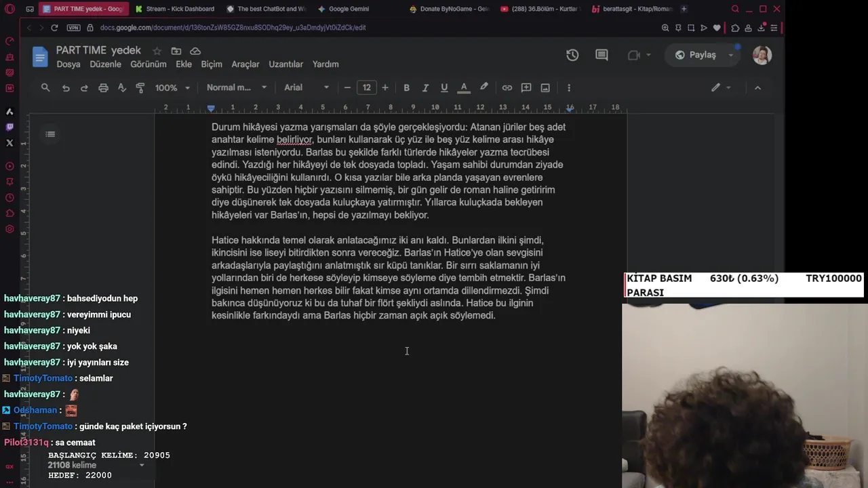
Task: Print the document
Action: pyautogui.click(x=103, y=87)
